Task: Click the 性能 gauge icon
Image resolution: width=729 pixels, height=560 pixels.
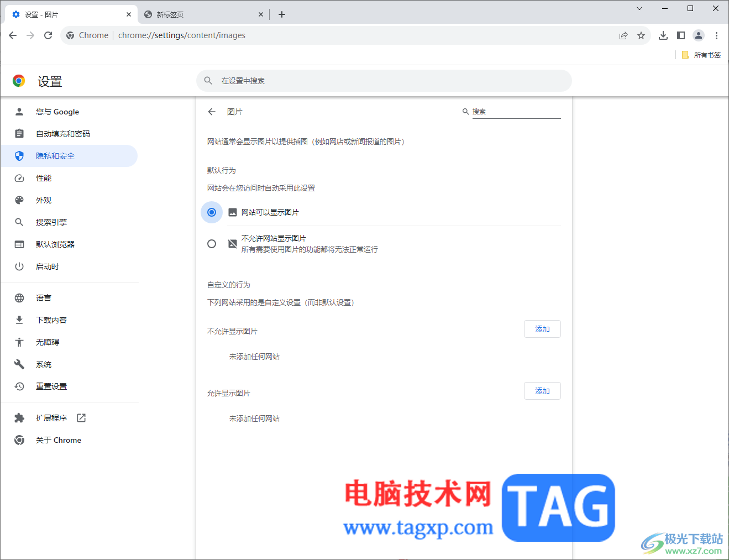Action: [x=19, y=178]
